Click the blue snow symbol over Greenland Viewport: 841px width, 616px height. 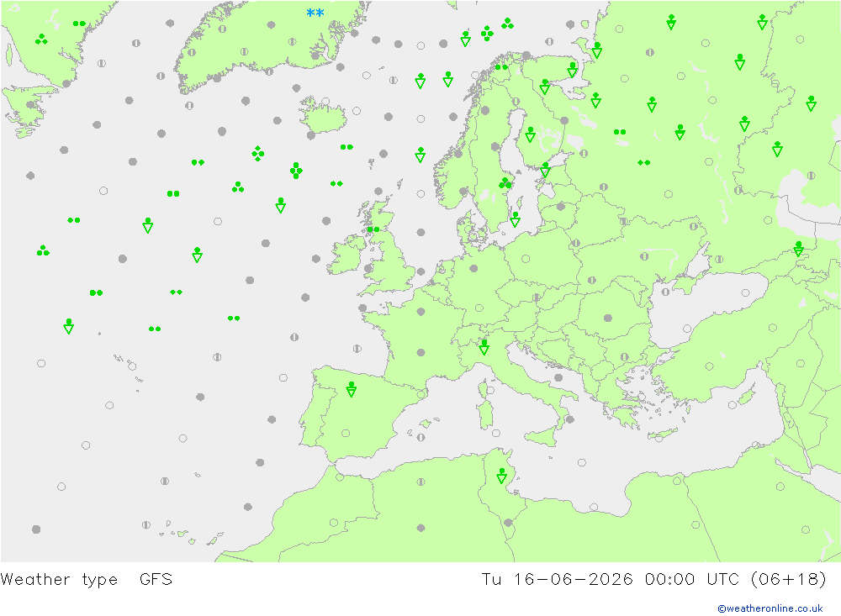point(315,13)
